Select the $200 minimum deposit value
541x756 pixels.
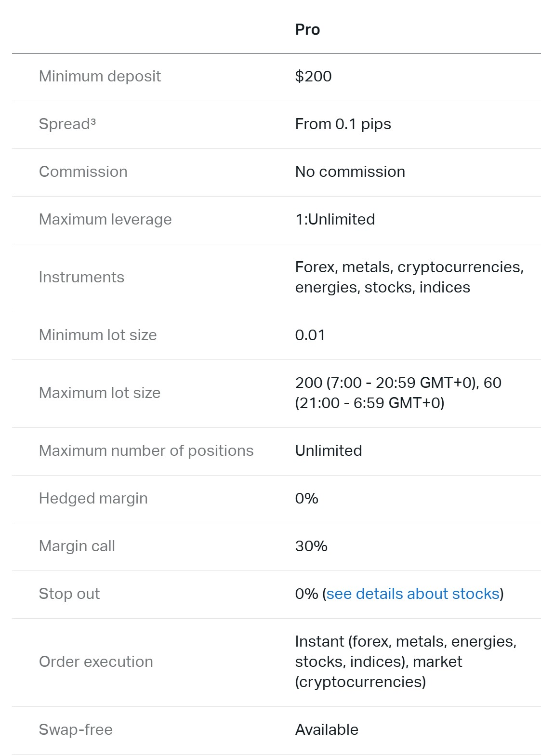coord(313,76)
